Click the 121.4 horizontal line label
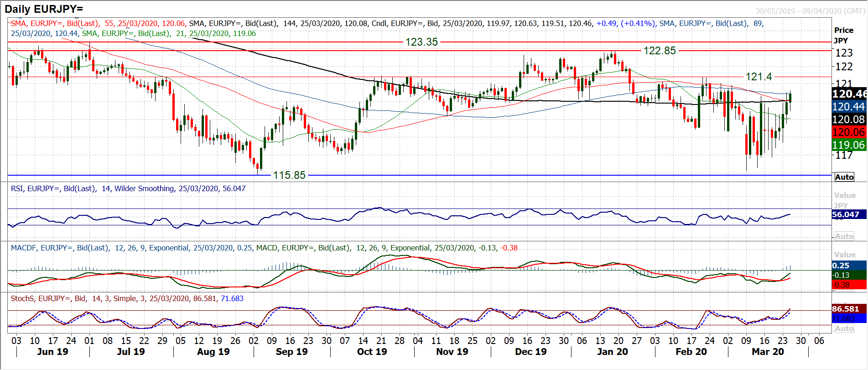 [759, 77]
